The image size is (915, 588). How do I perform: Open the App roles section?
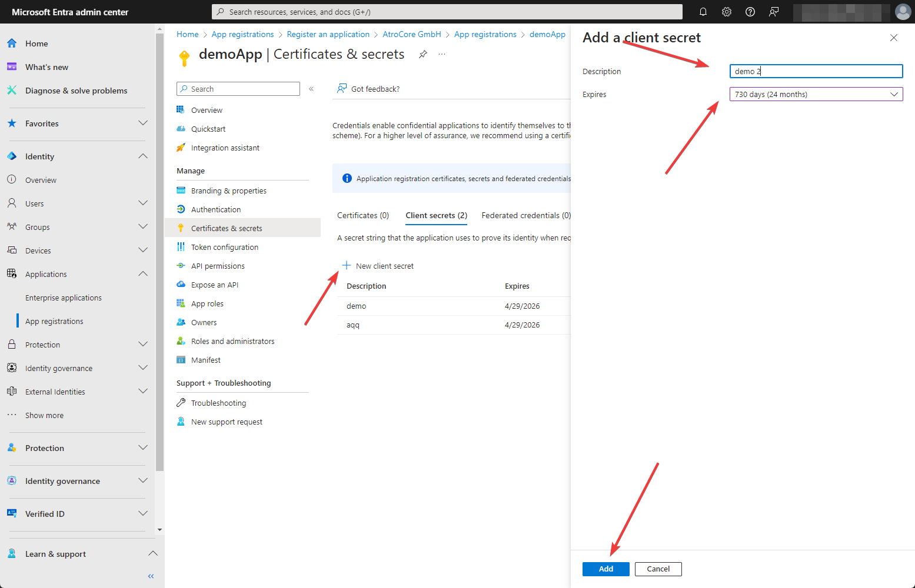pos(206,303)
